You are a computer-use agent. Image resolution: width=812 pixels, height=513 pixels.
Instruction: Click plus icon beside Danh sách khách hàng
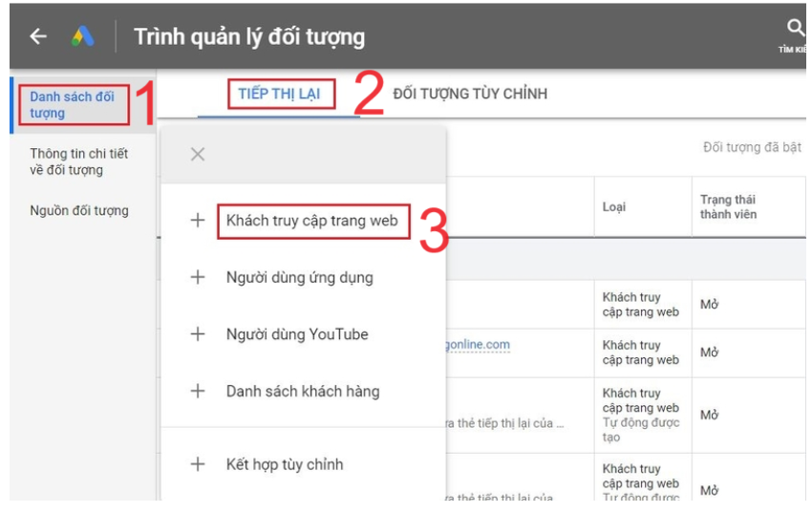pos(198,391)
